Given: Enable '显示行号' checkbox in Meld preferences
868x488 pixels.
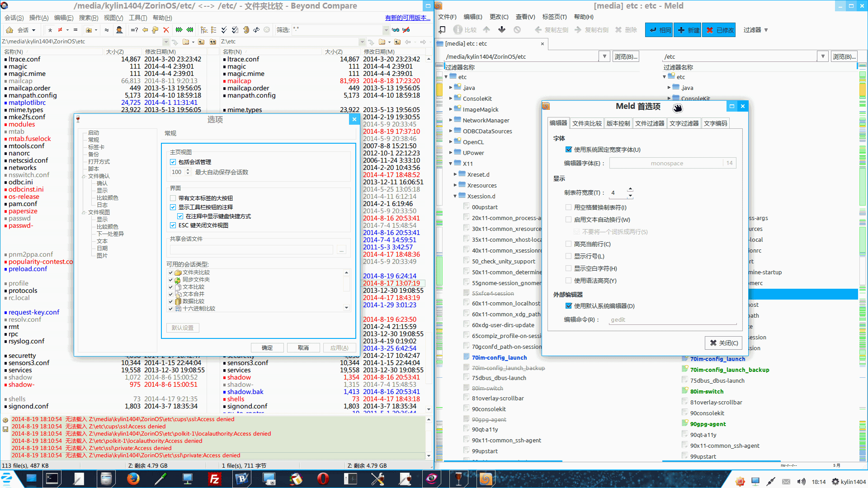Looking at the screenshot, I should (569, 256).
